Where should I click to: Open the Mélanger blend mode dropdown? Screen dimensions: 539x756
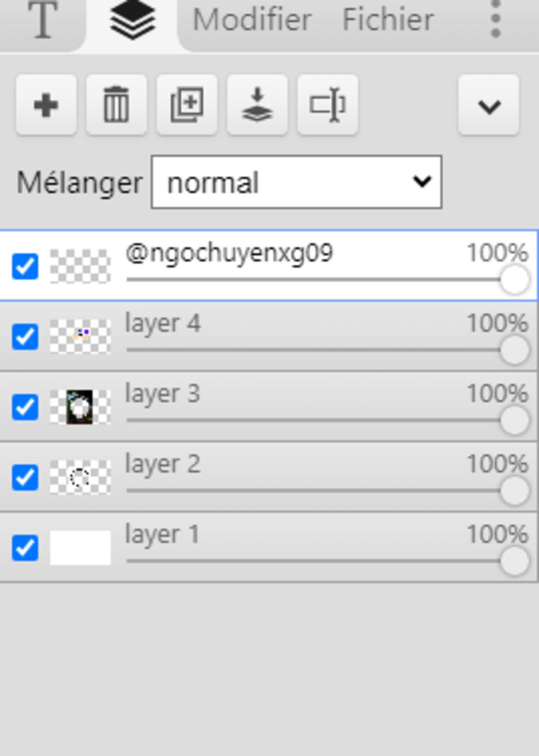click(296, 182)
